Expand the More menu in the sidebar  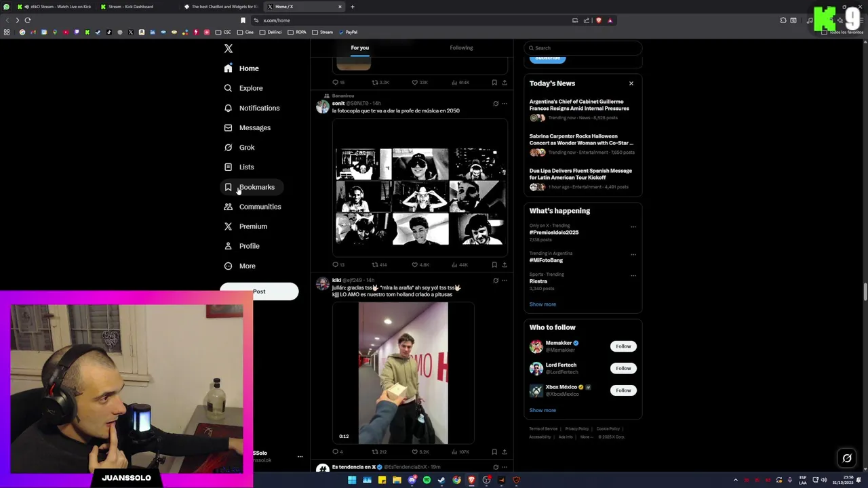(239, 266)
